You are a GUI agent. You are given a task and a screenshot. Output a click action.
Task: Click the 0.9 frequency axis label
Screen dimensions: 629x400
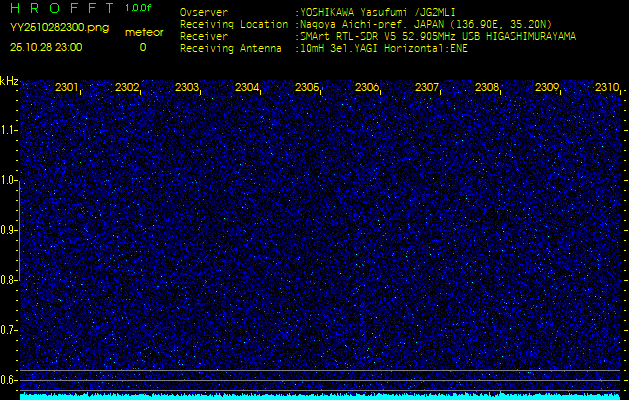(x=9, y=230)
